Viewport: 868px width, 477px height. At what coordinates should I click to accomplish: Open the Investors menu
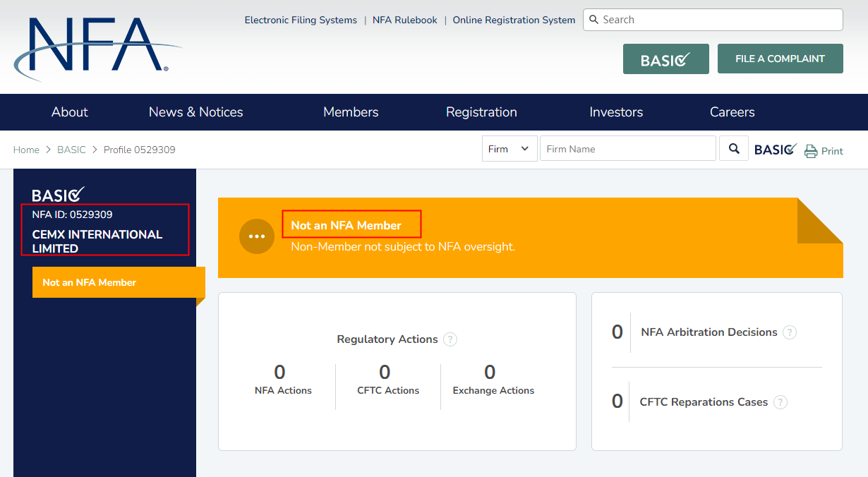point(616,112)
